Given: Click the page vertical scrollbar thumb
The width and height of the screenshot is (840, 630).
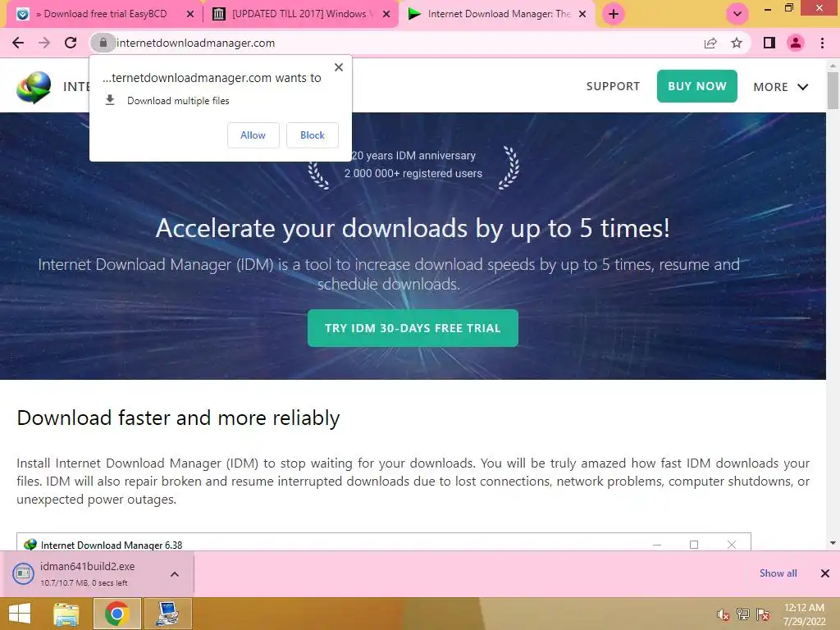Looking at the screenshot, I should click(833, 90).
